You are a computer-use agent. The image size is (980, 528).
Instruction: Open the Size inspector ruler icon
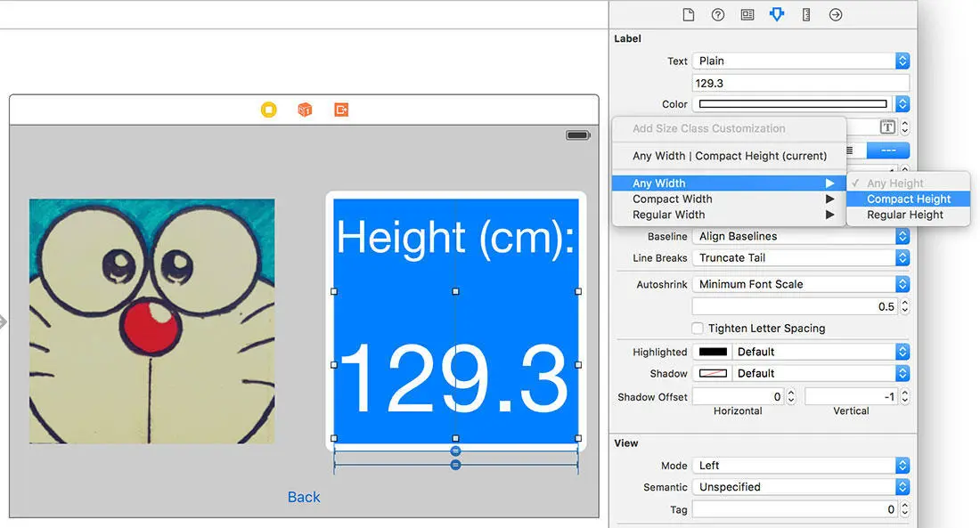click(x=806, y=14)
